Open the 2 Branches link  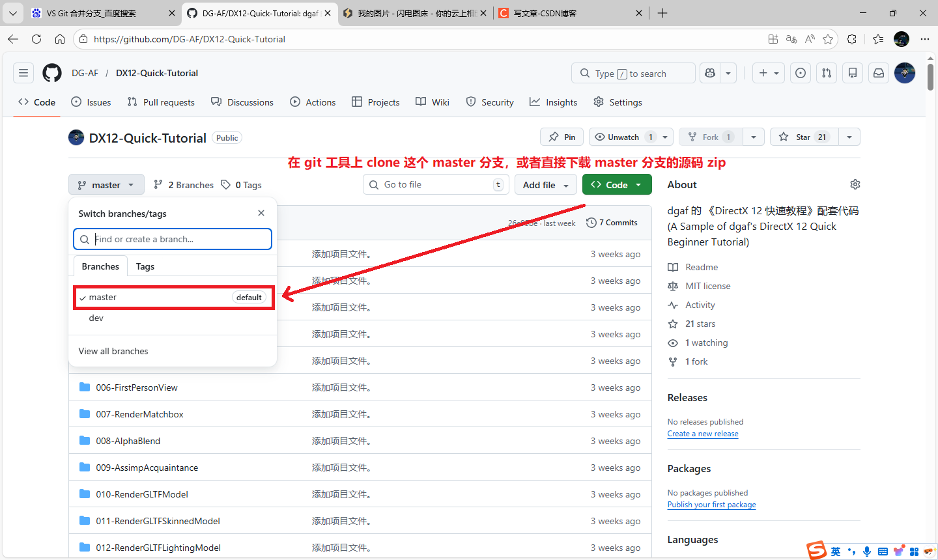(x=184, y=185)
